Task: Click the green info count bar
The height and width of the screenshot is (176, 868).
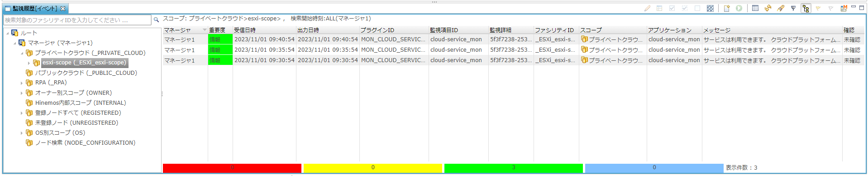Action: pyautogui.click(x=514, y=168)
